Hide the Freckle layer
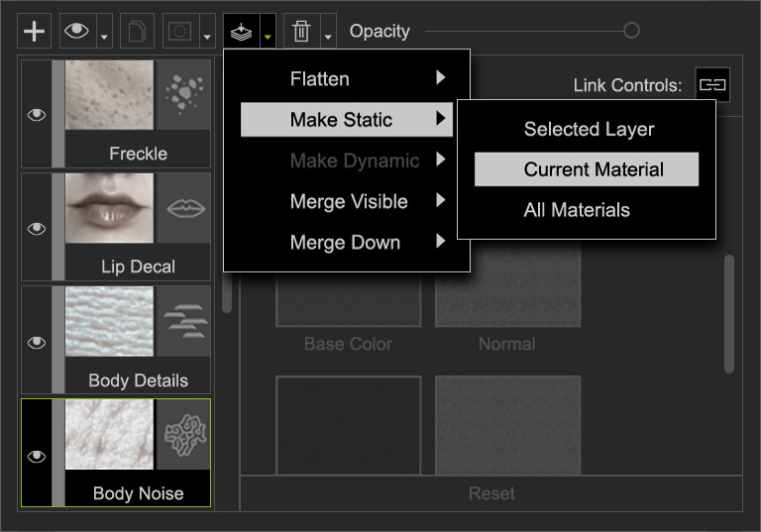 tap(37, 115)
